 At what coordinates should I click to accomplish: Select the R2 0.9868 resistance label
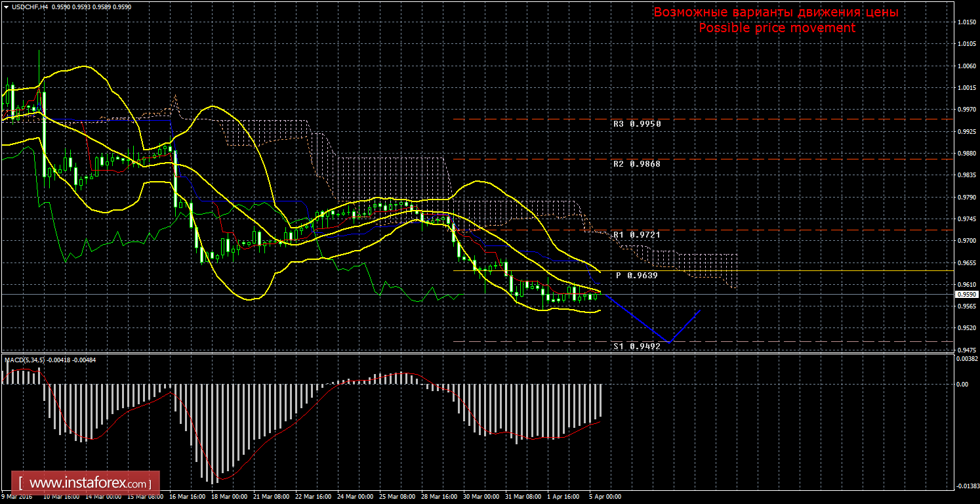[636, 163]
